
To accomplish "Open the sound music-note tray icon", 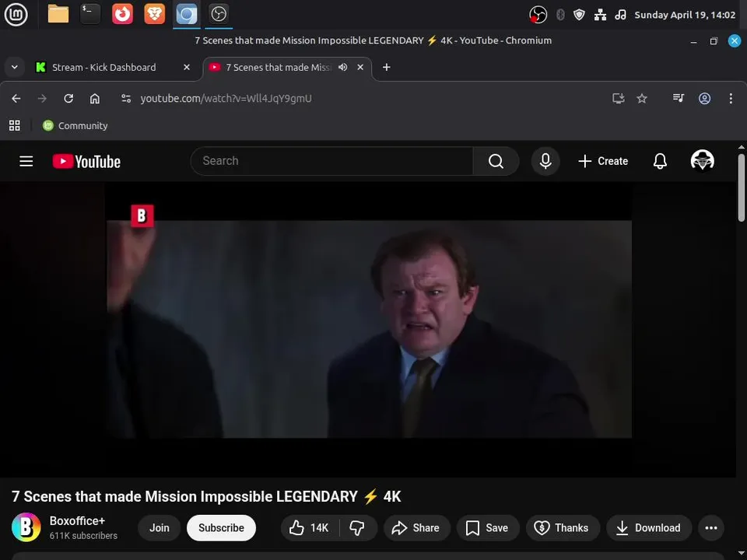I will [x=620, y=15].
